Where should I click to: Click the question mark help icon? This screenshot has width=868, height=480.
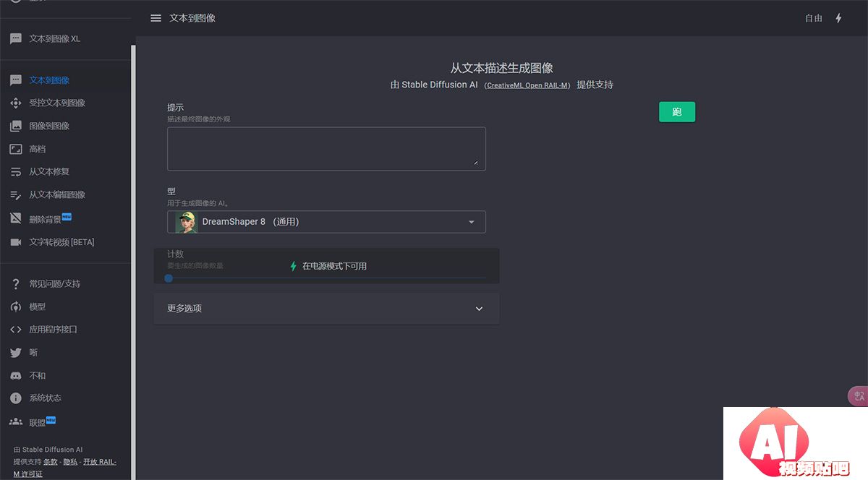(x=15, y=284)
